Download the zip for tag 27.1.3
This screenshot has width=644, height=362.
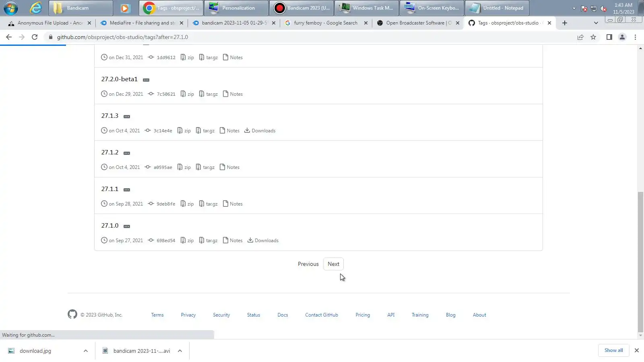[x=184, y=131]
